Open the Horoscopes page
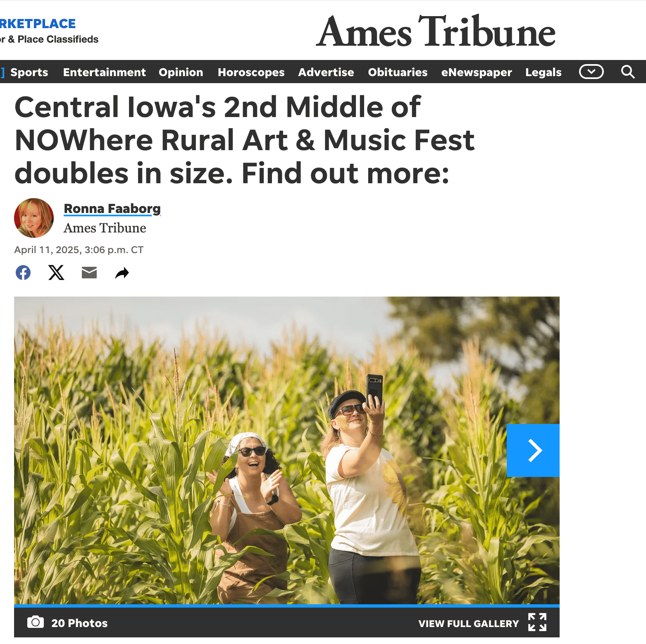Image resolution: width=646 pixels, height=644 pixels. (x=251, y=72)
